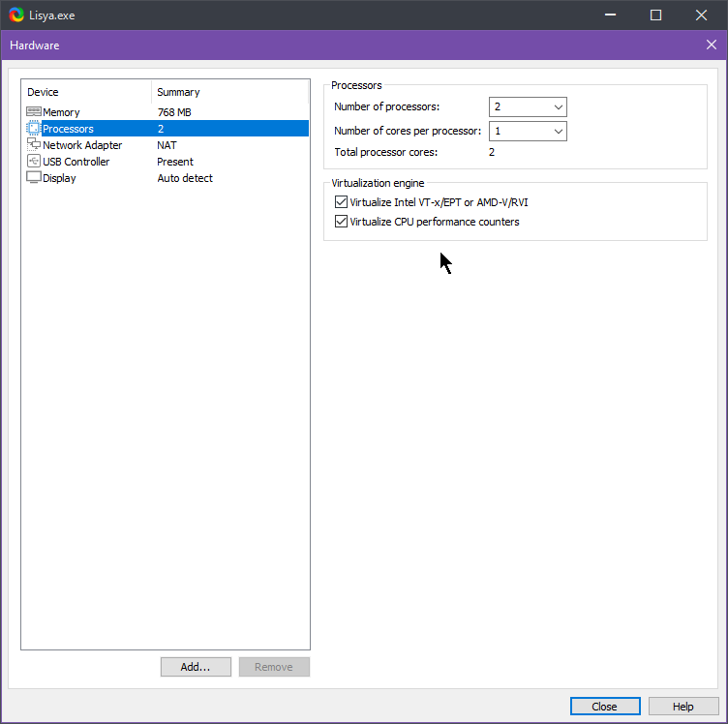
Task: Click the NAT summary value
Action: pos(167,145)
